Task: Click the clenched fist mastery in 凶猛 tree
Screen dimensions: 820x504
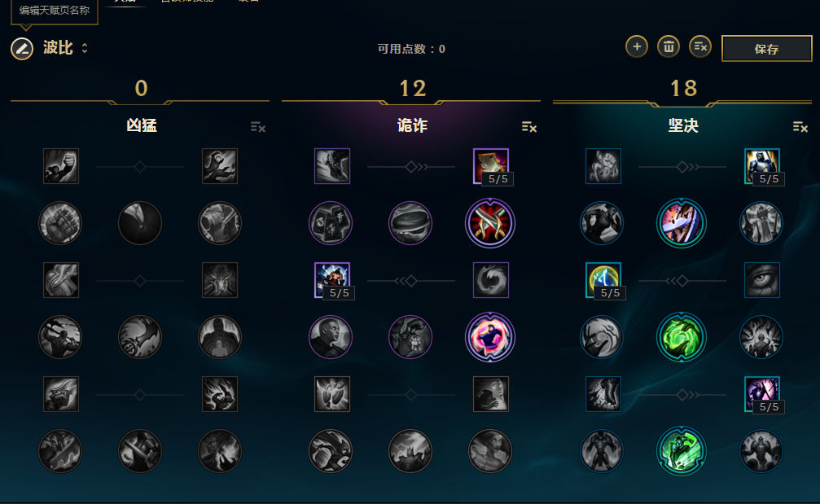Action: pos(60,223)
